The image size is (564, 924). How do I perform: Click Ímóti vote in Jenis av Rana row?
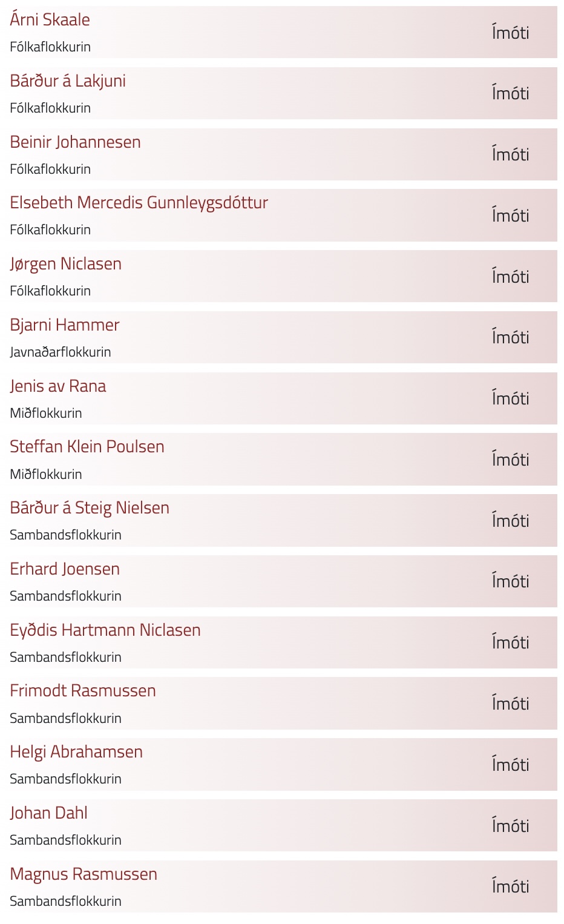510,399
